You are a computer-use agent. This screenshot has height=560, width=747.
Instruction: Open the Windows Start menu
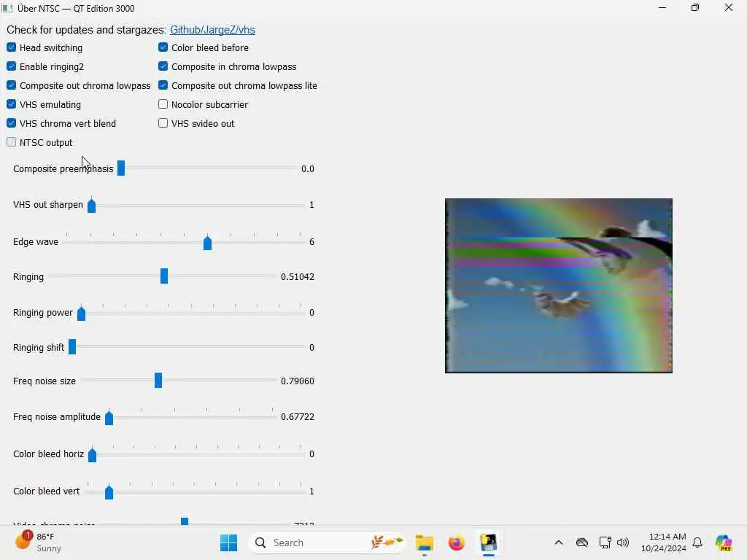point(228,542)
